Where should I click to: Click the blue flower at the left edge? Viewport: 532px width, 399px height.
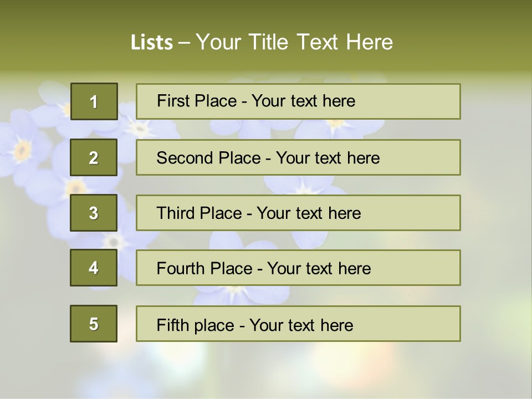coord(22,149)
